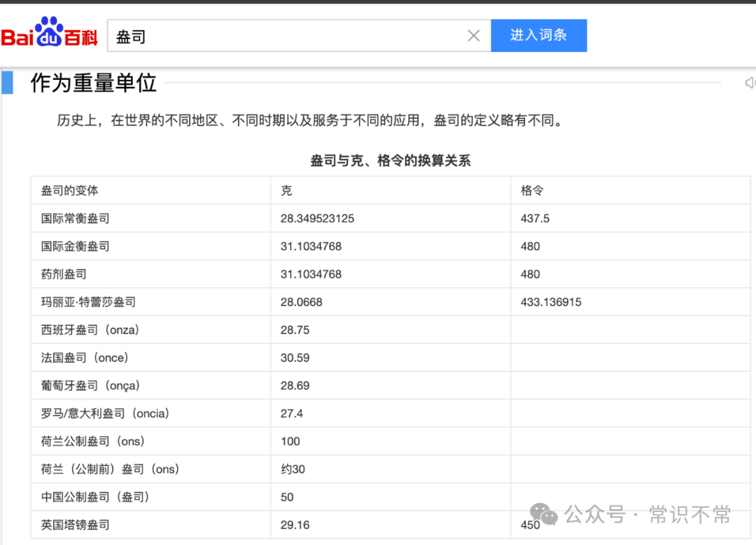Select the value 50

287,497
